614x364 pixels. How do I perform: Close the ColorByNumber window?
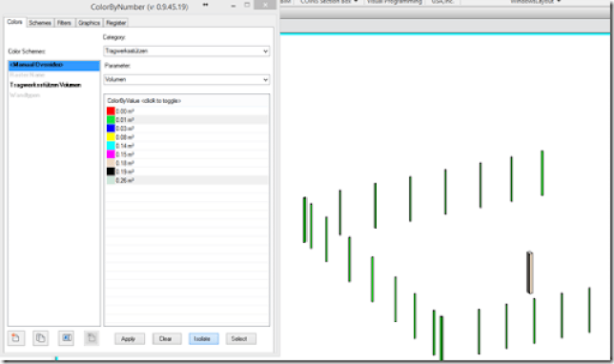point(265,5)
